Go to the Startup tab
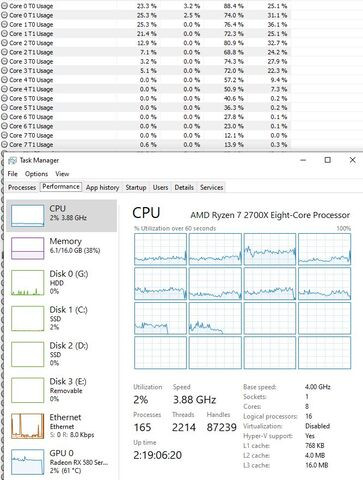This screenshot has width=363, height=480. click(x=136, y=187)
